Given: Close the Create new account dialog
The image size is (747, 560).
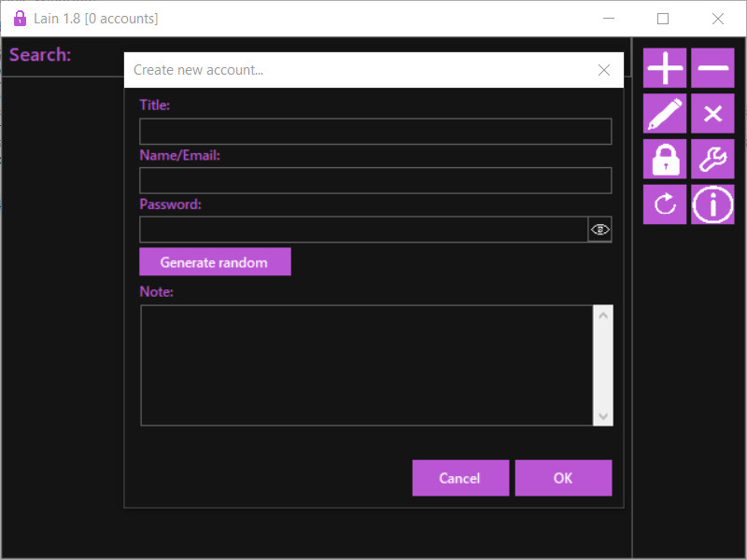Looking at the screenshot, I should [604, 70].
